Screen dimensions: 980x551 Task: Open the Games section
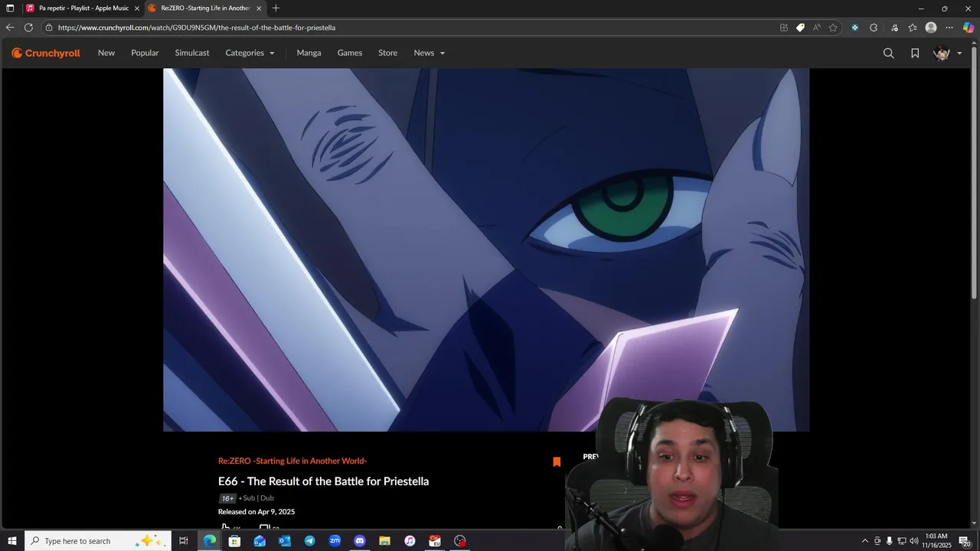350,53
